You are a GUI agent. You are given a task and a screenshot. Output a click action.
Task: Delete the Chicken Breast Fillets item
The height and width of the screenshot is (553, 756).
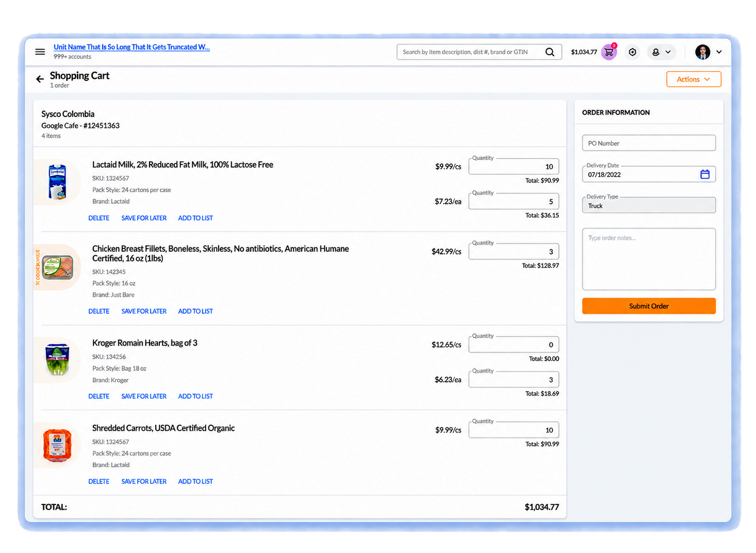coord(98,311)
